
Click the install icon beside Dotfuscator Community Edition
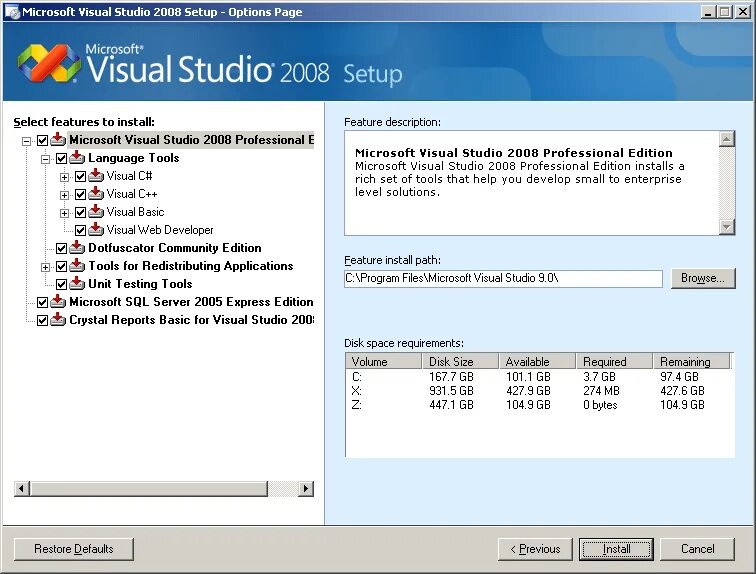(77, 248)
